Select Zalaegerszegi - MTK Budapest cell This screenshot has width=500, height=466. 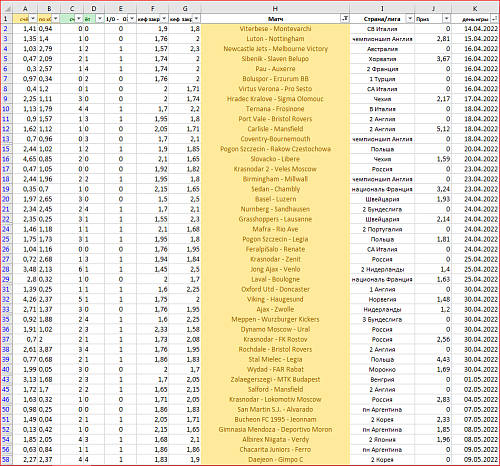pos(275,379)
